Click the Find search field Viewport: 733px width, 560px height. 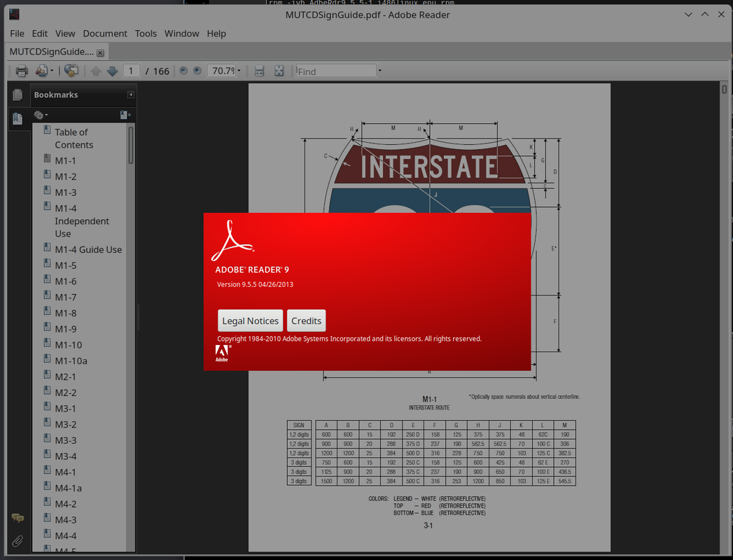pos(335,71)
